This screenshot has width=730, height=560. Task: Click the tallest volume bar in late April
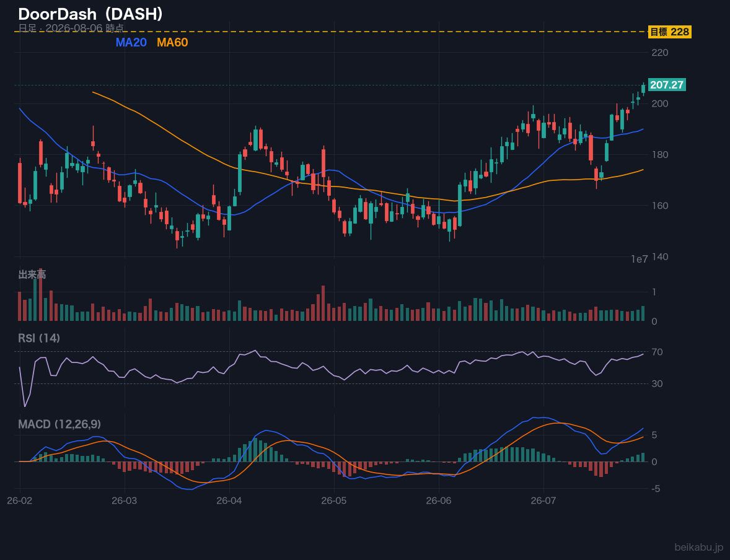(x=323, y=303)
